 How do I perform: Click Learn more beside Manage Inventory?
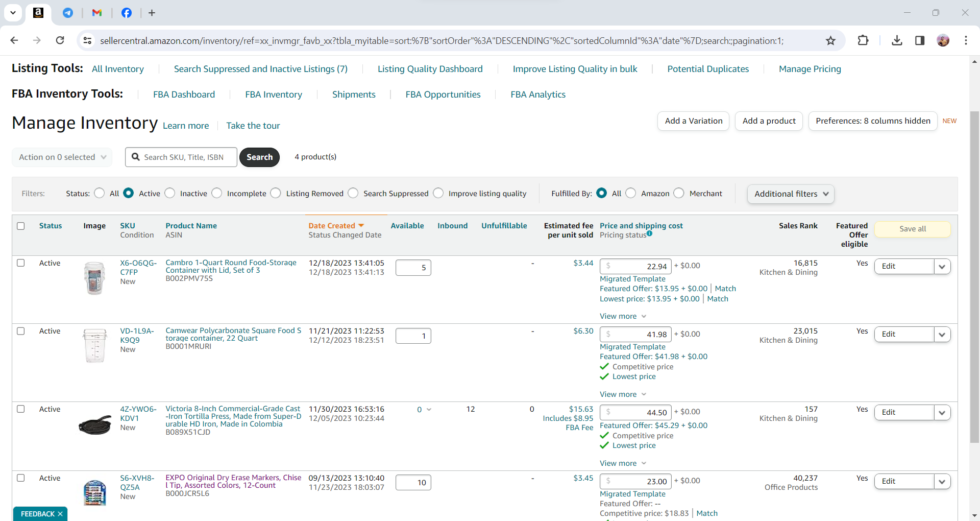(186, 126)
